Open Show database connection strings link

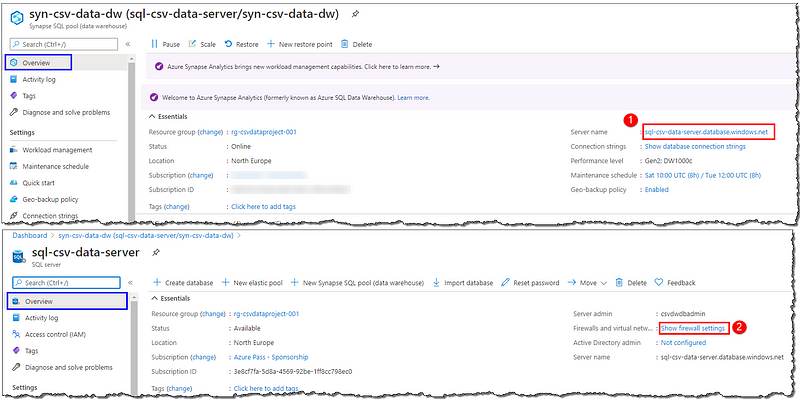695,146
